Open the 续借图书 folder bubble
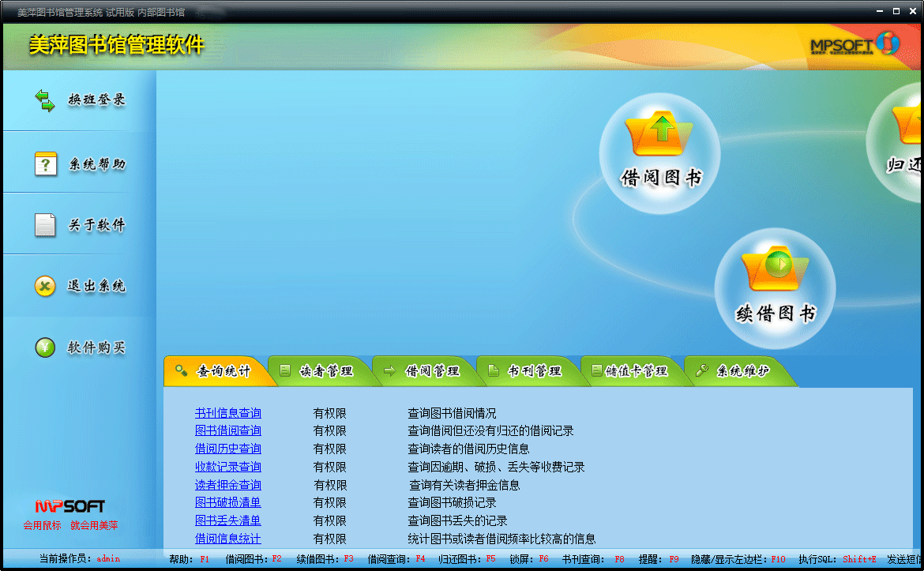 point(775,288)
